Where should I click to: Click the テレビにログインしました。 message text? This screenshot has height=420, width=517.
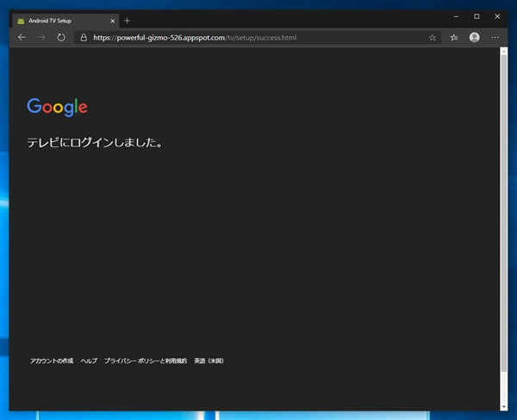coord(95,143)
